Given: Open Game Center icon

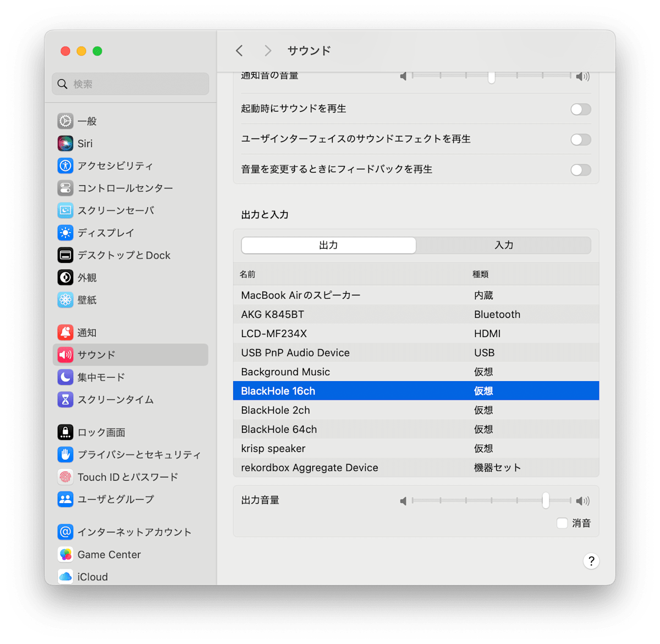Looking at the screenshot, I should pos(65,554).
